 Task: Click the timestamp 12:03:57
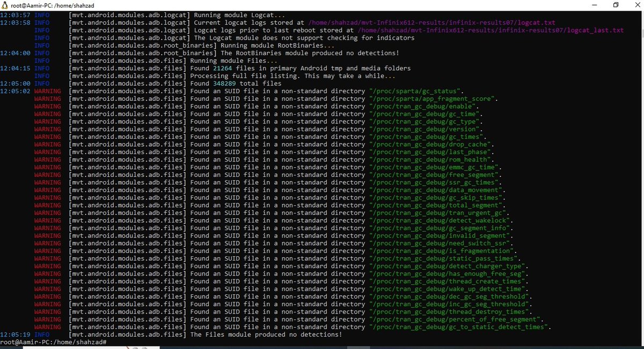(15, 15)
